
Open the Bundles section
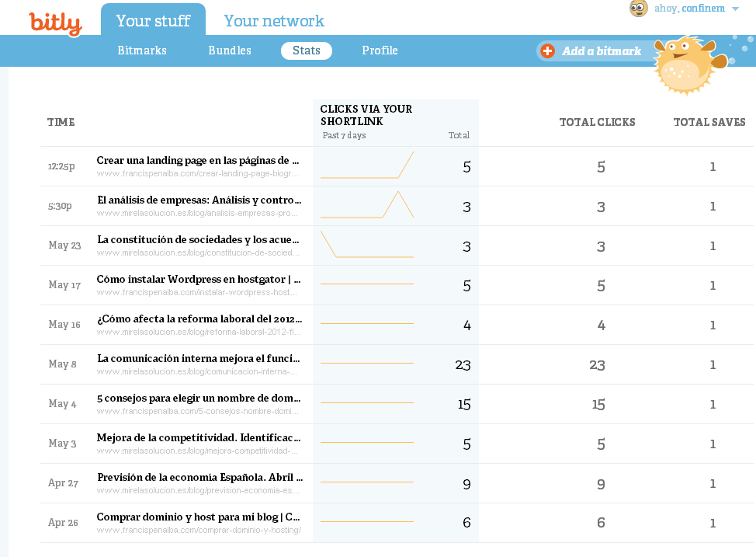(229, 50)
